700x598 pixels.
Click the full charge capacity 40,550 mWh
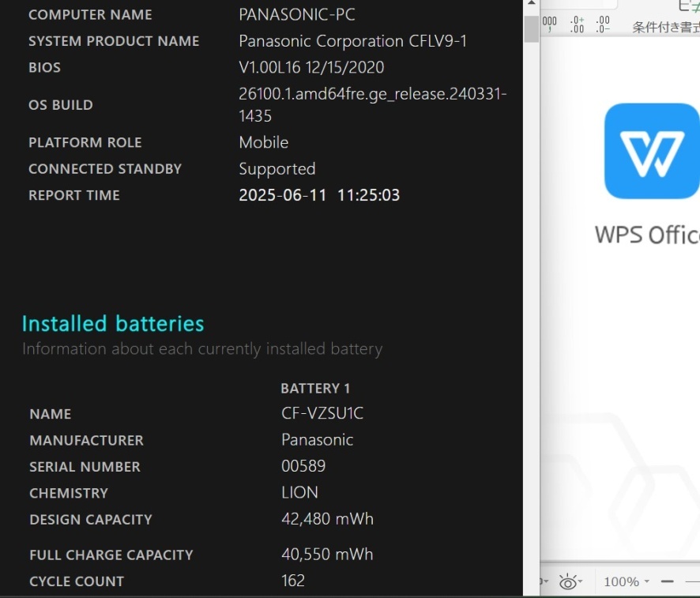(327, 555)
